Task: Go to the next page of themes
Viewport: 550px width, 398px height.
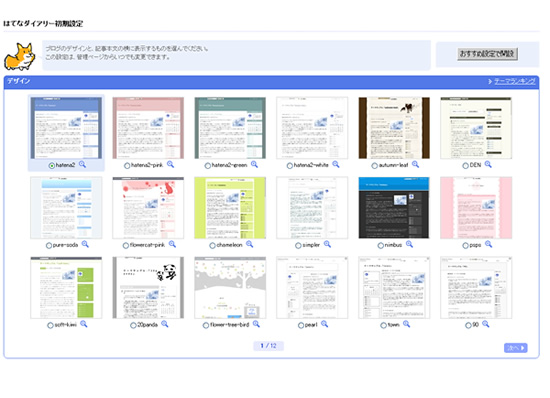Action: 516,348
